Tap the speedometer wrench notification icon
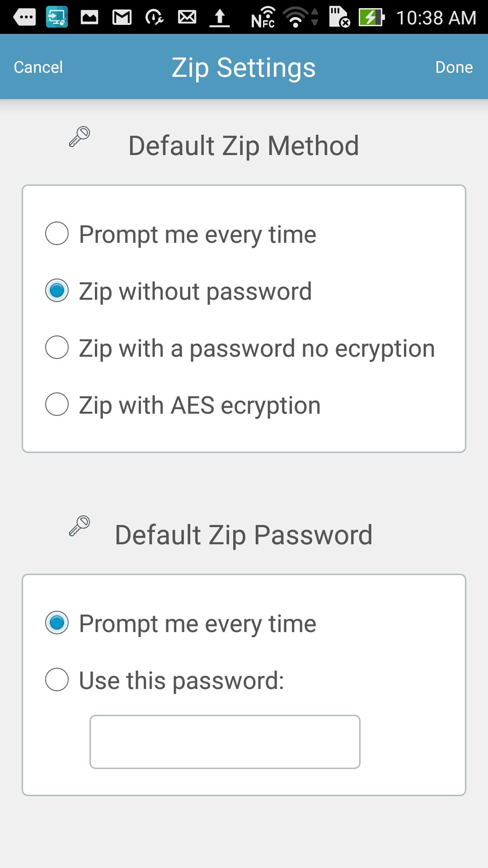 (154, 17)
